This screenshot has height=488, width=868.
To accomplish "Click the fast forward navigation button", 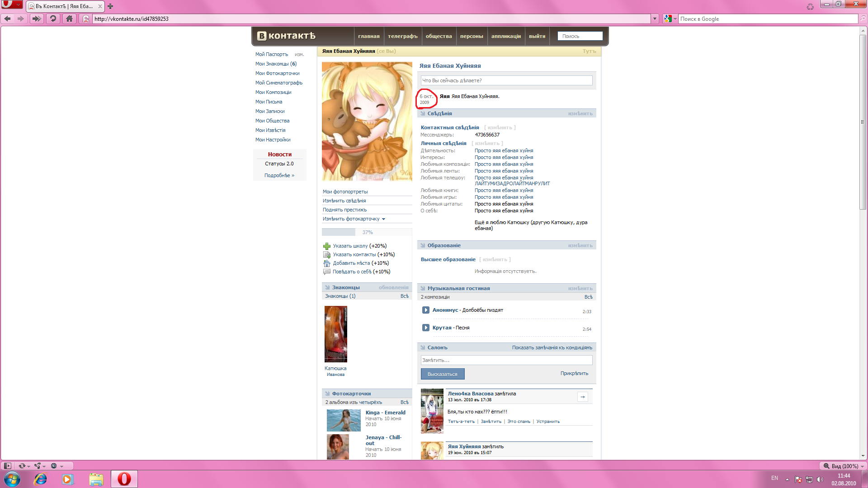I will click(37, 19).
